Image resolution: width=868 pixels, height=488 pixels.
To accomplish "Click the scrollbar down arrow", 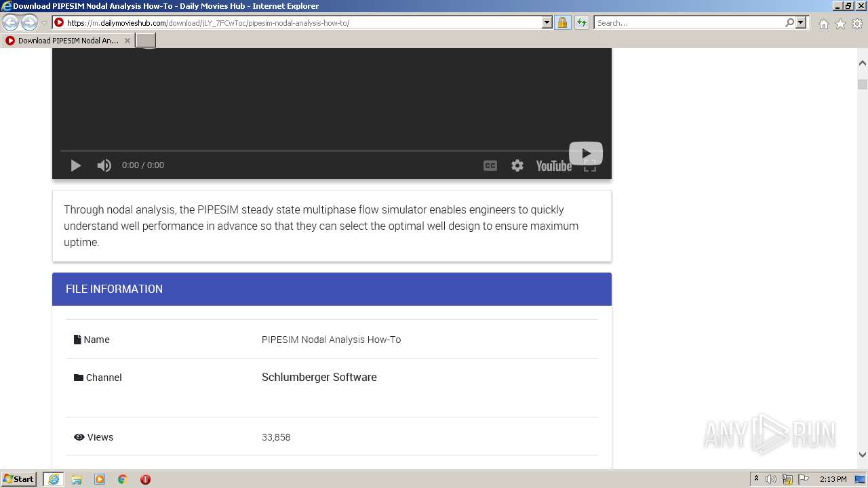I will click(863, 455).
